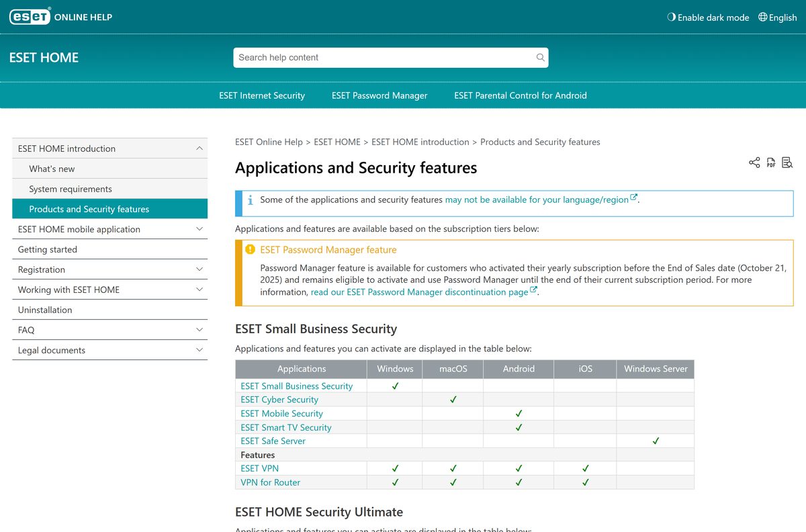
Task: Click the search magnifier icon
Action: 540,58
